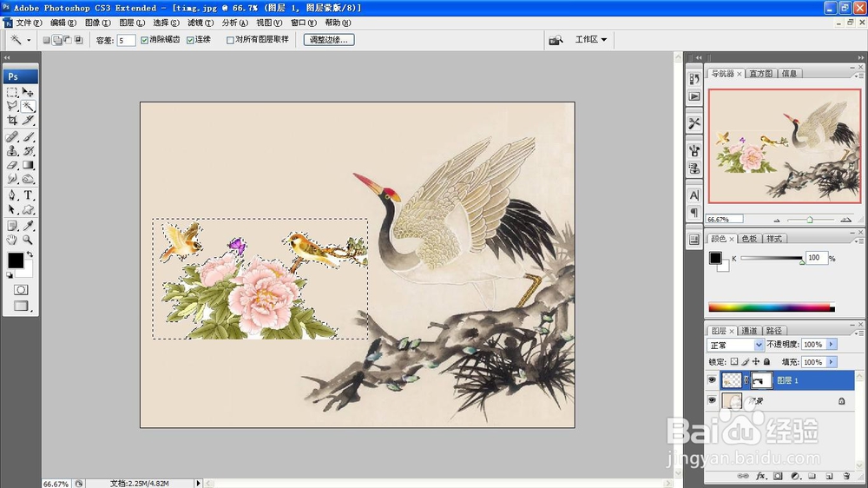Open the Navigator panel options menu
This screenshot has height=488, width=868.
tap(859, 75)
